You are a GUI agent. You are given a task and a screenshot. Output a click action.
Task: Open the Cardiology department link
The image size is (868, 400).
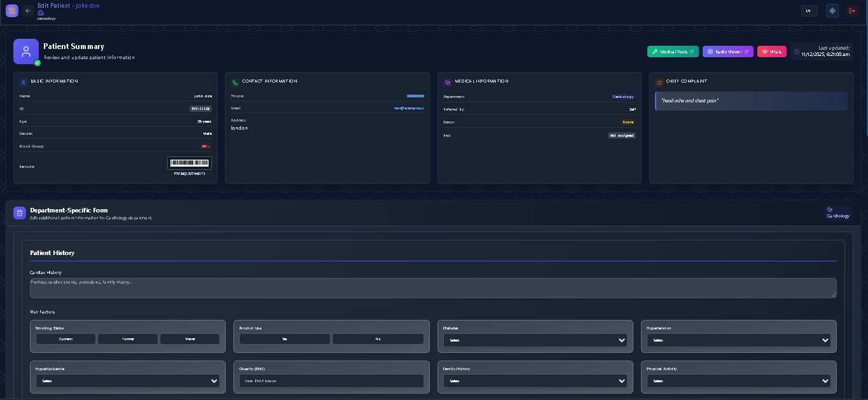pos(623,96)
